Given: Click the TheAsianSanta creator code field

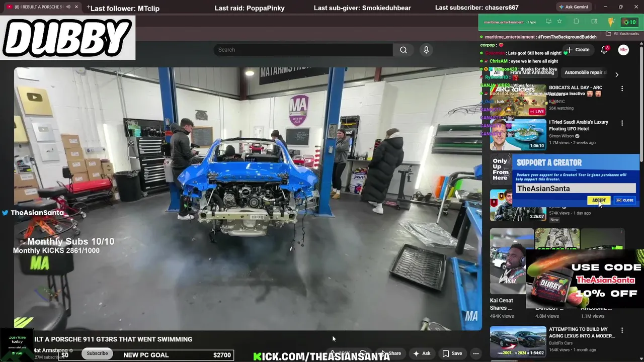Looking at the screenshot, I should [x=576, y=189].
